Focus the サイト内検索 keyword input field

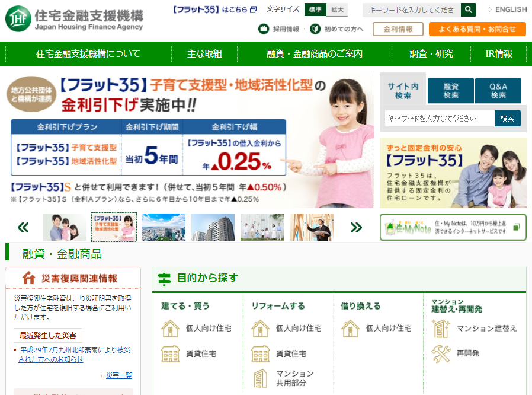440,118
